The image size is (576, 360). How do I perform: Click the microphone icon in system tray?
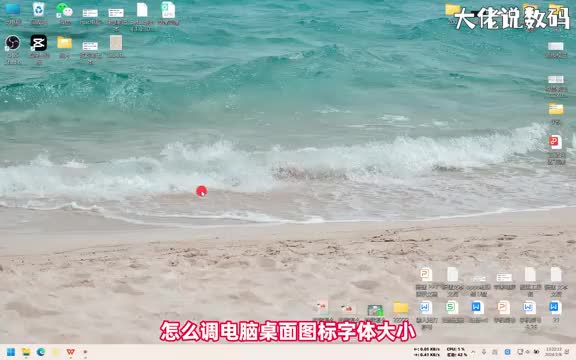(484, 352)
